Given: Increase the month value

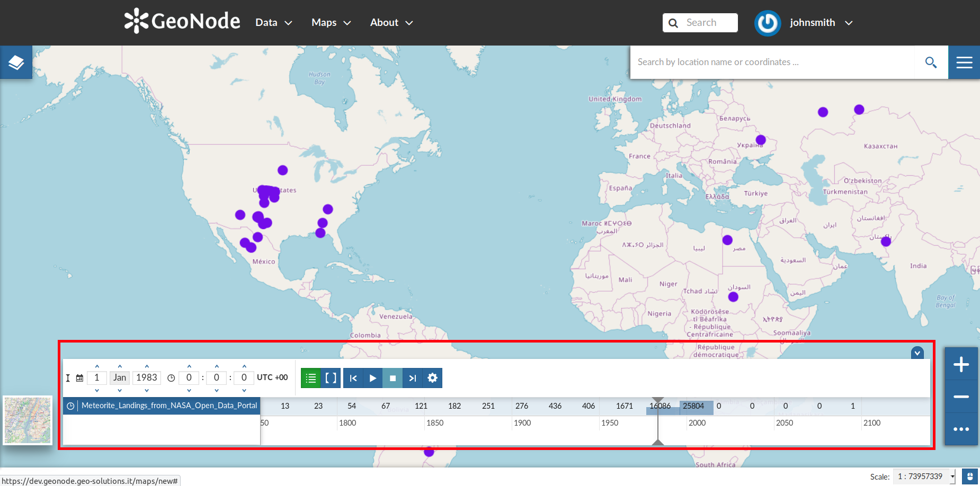Looking at the screenshot, I should (x=120, y=366).
